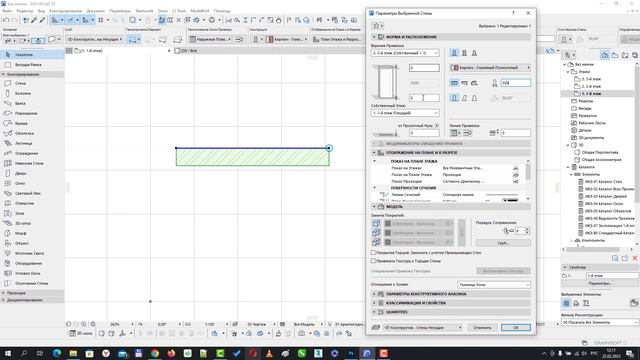This screenshot has height=360, width=640.
Task: Click the 3D-окно button in bottom bar
Action: pos(81,333)
